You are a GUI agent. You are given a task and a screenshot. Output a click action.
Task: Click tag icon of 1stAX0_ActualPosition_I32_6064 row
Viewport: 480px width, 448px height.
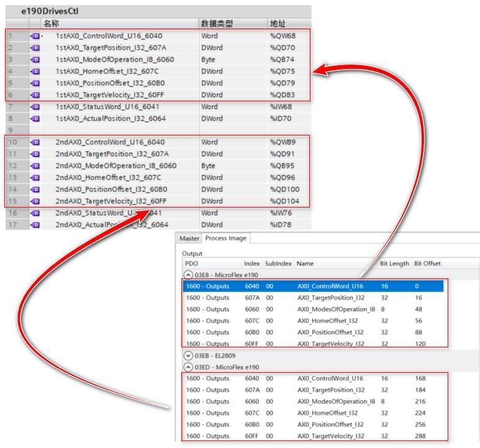tap(35, 119)
